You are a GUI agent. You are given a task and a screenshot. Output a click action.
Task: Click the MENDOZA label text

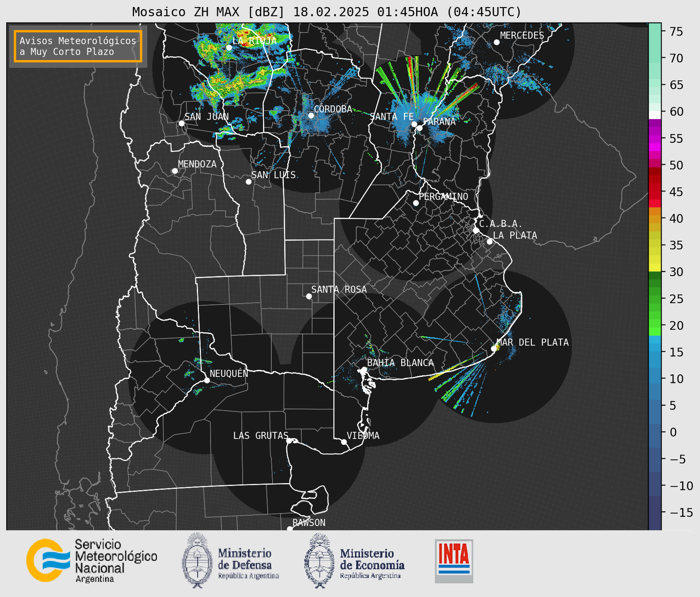[x=197, y=164]
